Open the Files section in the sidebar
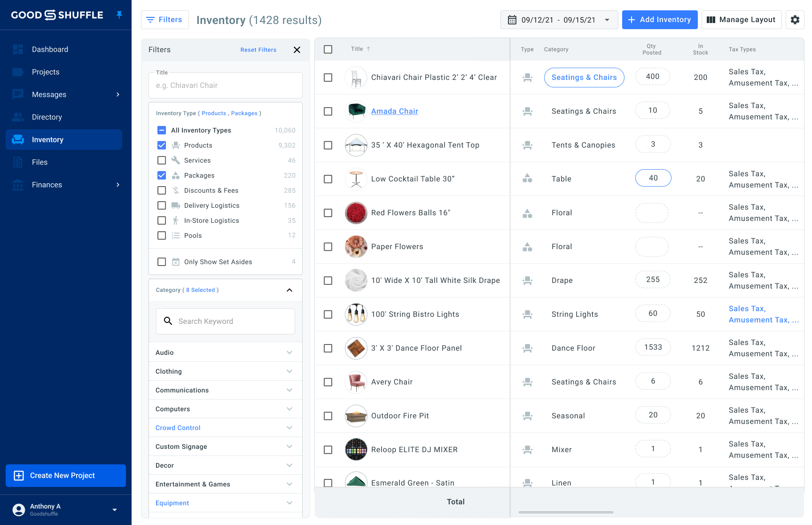 click(x=40, y=162)
